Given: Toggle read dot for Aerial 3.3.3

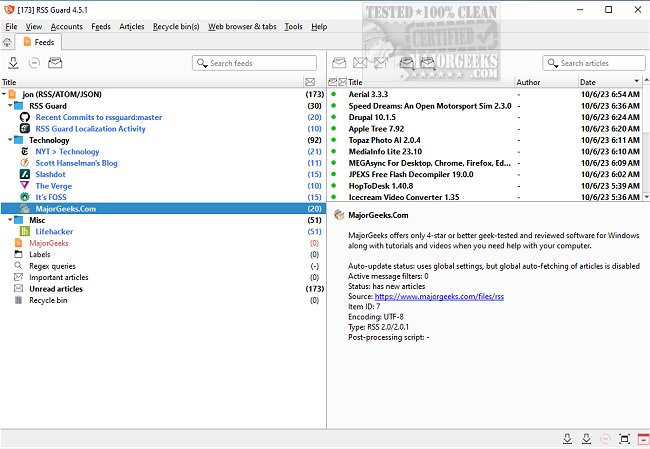Looking at the screenshot, I should (x=333, y=94).
